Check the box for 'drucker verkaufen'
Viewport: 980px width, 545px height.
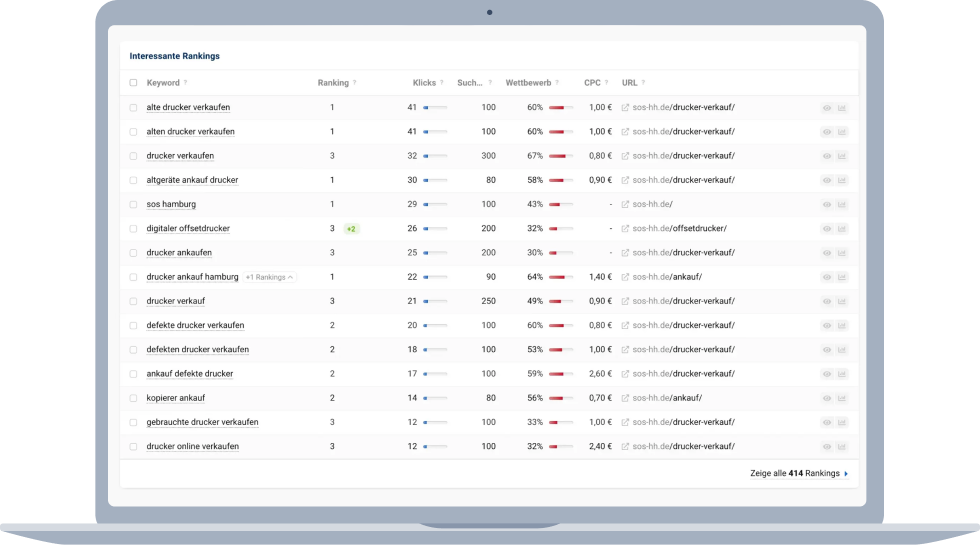click(x=134, y=156)
